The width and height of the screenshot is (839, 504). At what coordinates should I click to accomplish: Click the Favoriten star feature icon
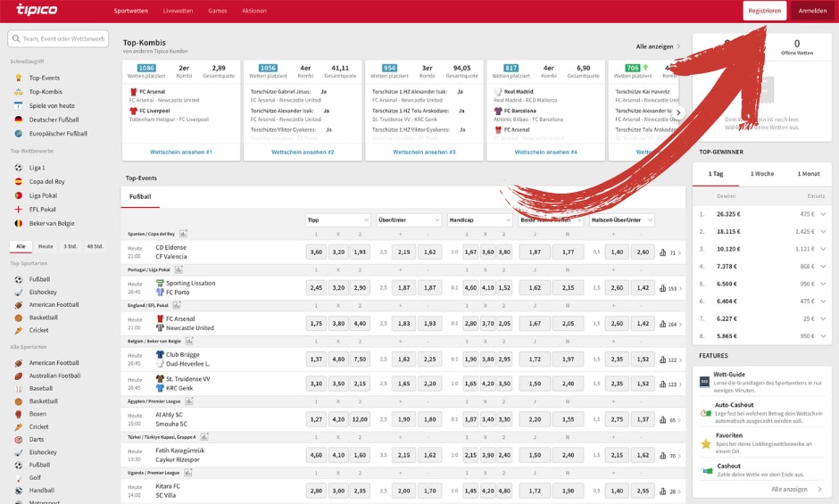tap(706, 443)
